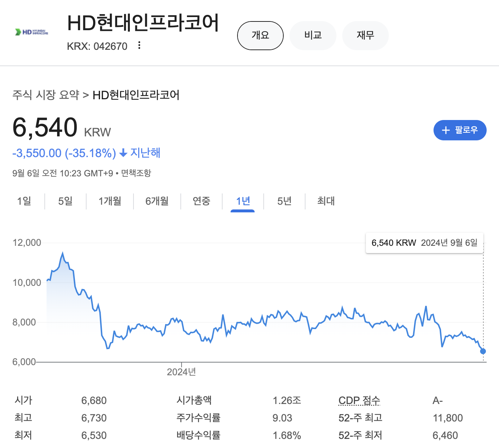Click the 6,540 current price text
The width and height of the screenshot is (499, 448).
point(45,127)
